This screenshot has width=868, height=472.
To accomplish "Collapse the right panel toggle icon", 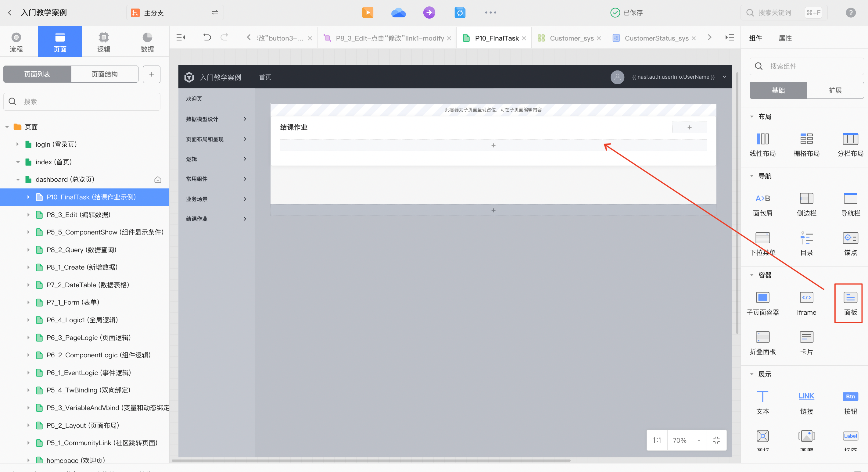I will [730, 38].
